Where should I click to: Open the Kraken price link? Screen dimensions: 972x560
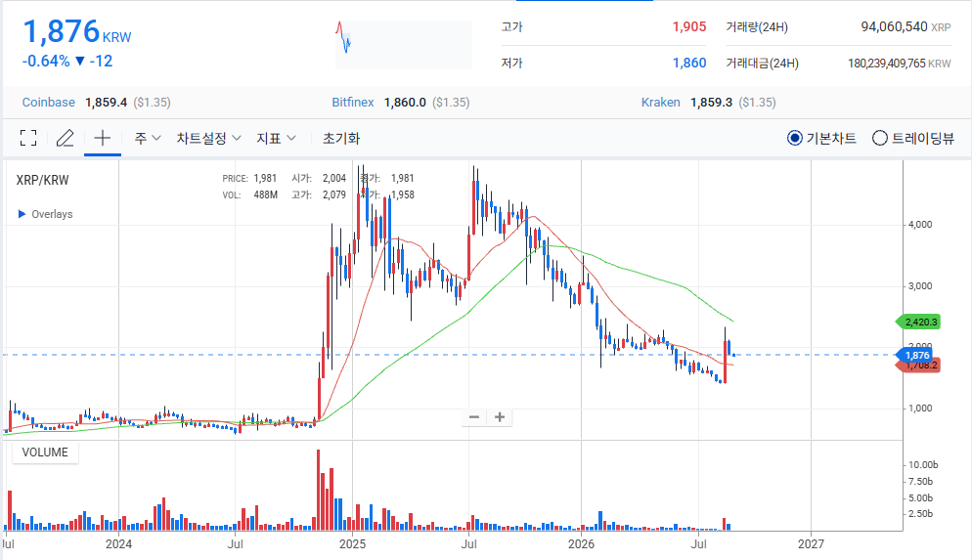coord(660,103)
